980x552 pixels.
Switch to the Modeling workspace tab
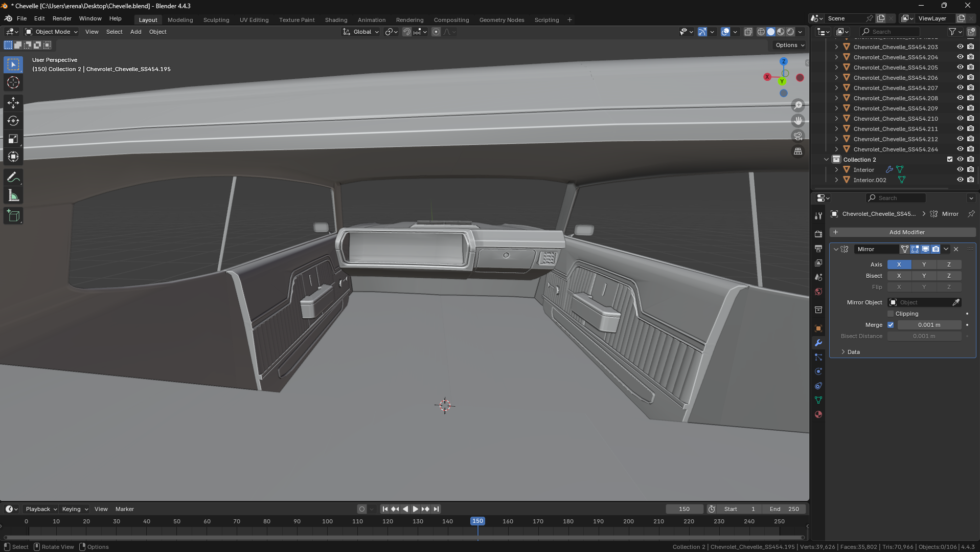[180, 20]
